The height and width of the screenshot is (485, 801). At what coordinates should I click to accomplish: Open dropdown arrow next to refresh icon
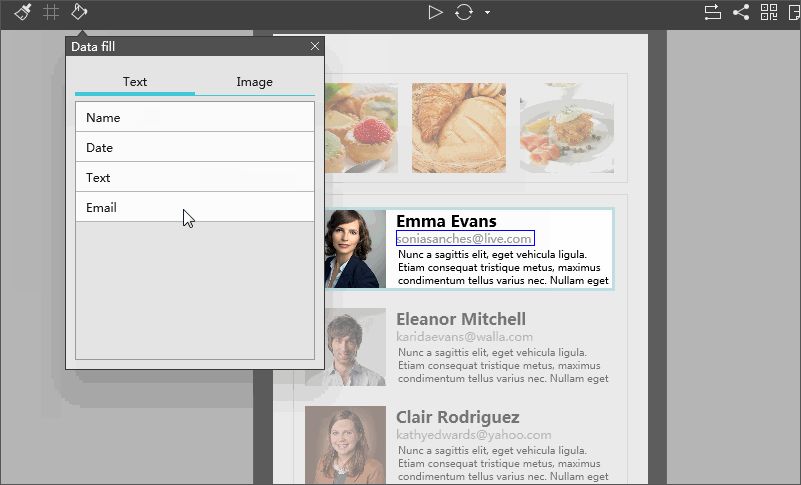tap(487, 12)
